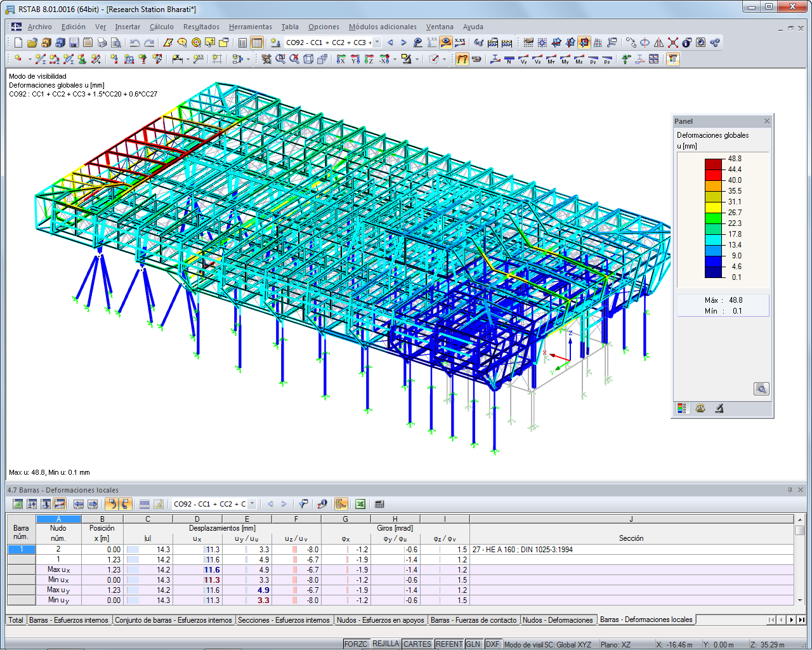The width and height of the screenshot is (812, 650).
Task: Show torsional moment MT diagram
Action: click(551, 59)
